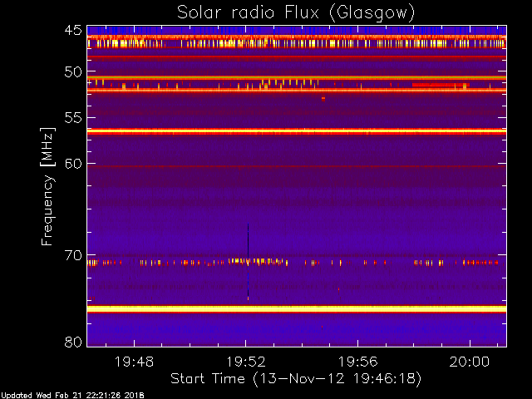
Task: Click the small orange spot near 53 MHz
Action: pyautogui.click(x=323, y=99)
